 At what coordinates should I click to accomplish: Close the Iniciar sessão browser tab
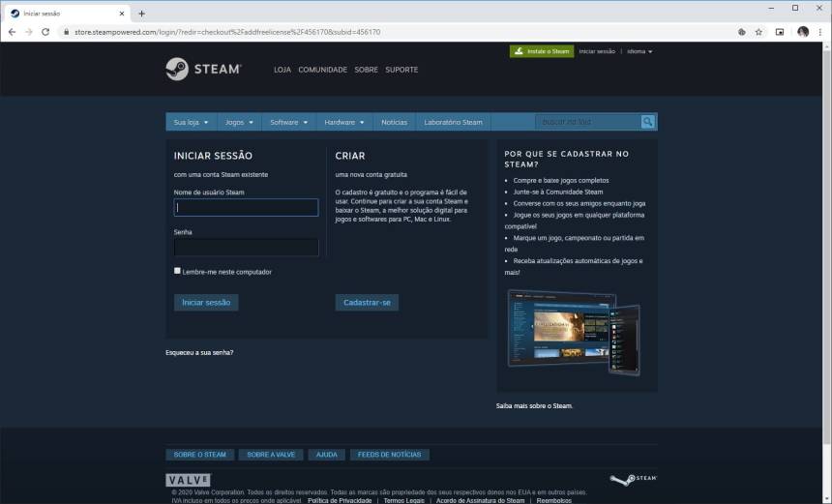point(122,14)
